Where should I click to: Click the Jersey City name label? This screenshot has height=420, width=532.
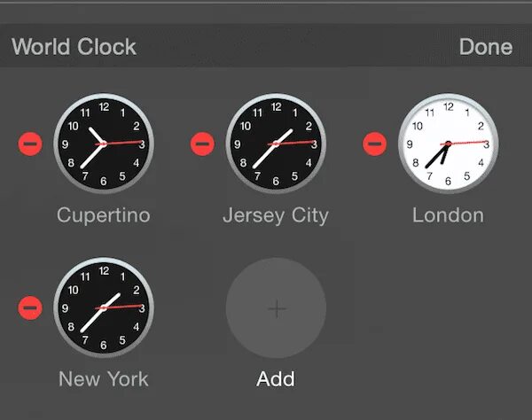click(x=276, y=215)
